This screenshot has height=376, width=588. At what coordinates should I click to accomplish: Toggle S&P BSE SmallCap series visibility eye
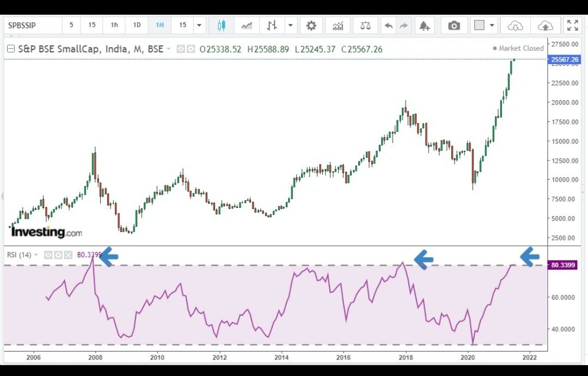(181, 49)
